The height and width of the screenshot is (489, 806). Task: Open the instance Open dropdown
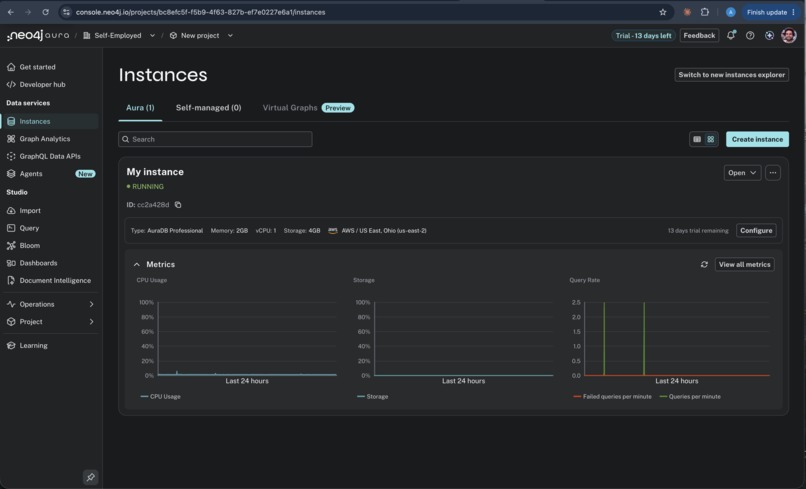742,173
